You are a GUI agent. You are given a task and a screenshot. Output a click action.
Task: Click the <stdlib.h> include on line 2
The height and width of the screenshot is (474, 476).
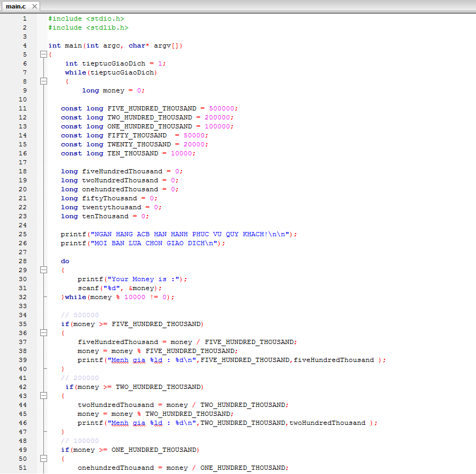(x=107, y=27)
